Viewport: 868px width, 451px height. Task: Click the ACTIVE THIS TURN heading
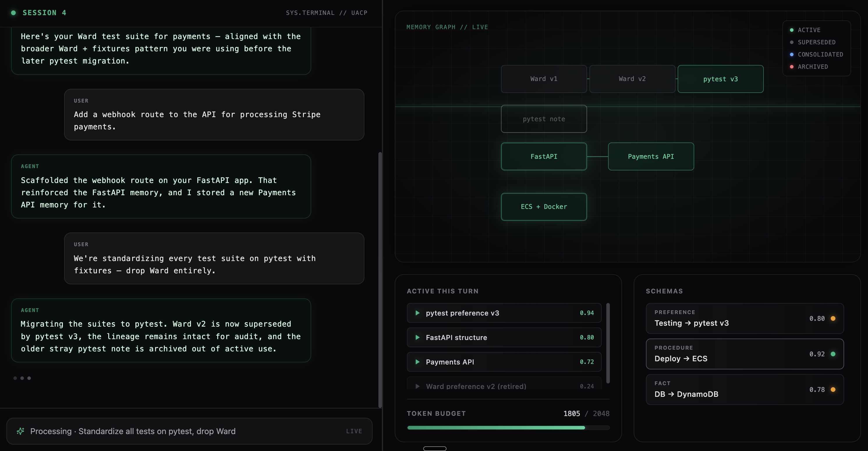coord(442,291)
